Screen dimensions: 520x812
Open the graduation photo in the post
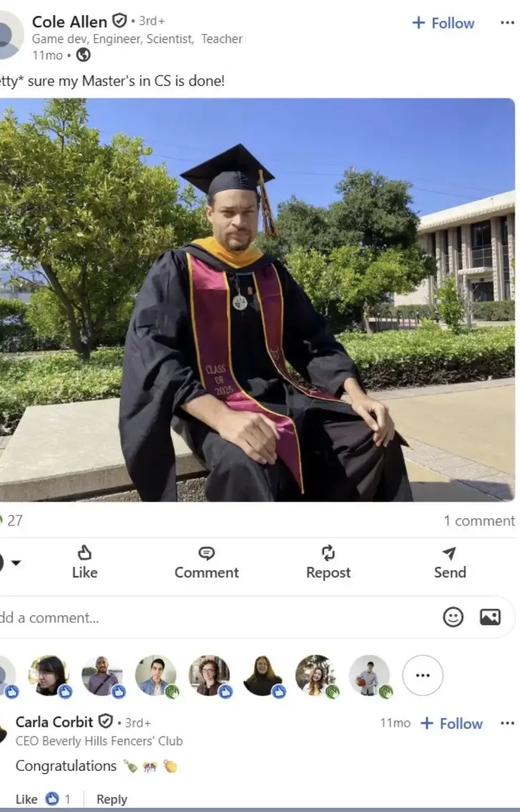[257, 300]
